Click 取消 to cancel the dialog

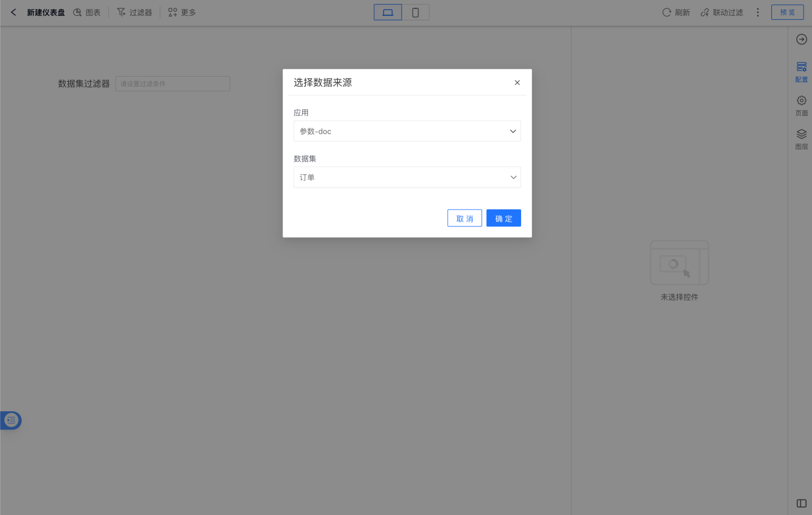(464, 219)
